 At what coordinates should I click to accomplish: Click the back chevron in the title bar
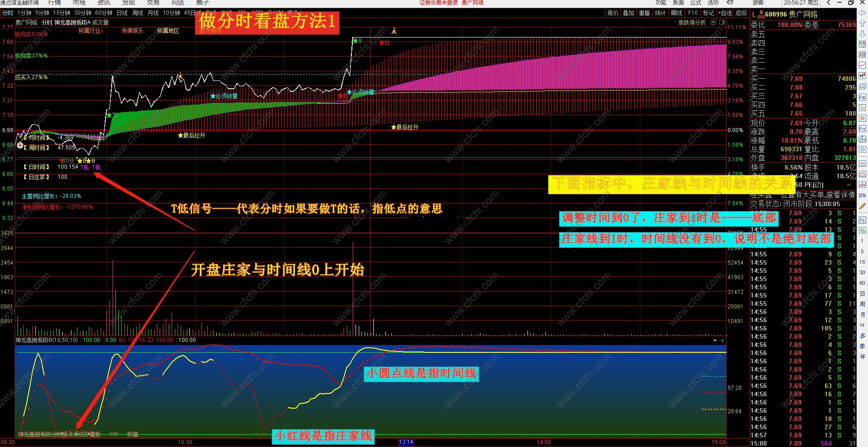[829, 3]
